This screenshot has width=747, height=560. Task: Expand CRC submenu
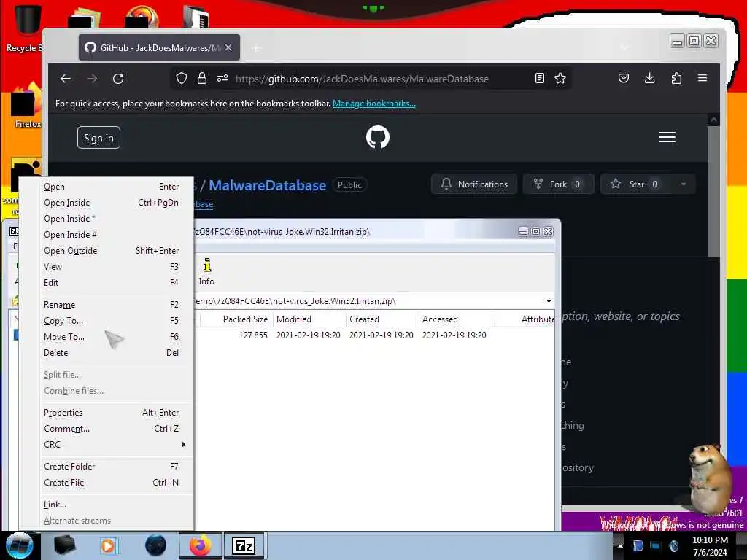[x=111, y=445]
